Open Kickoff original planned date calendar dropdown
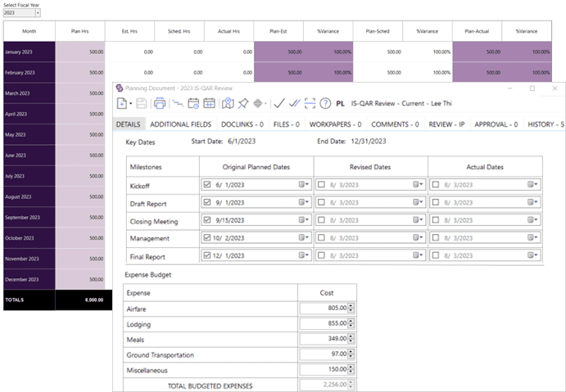The width and height of the screenshot is (566, 392). point(304,185)
